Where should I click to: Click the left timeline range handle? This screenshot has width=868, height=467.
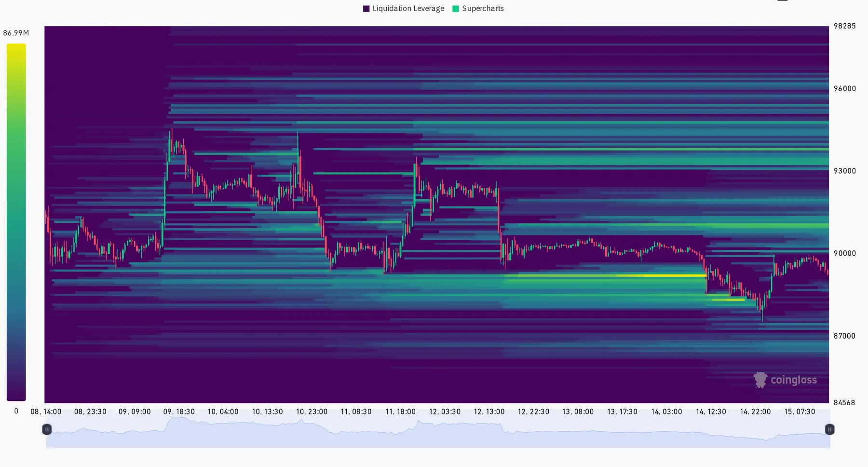coord(47,429)
